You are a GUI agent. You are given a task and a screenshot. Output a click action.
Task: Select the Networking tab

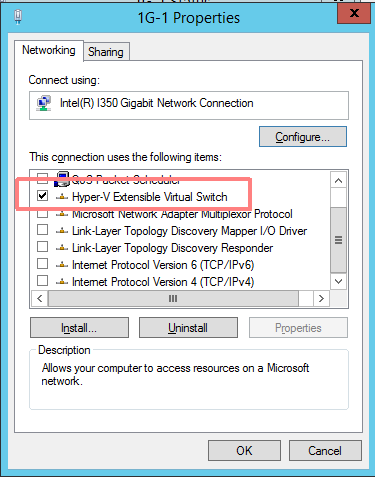click(49, 50)
